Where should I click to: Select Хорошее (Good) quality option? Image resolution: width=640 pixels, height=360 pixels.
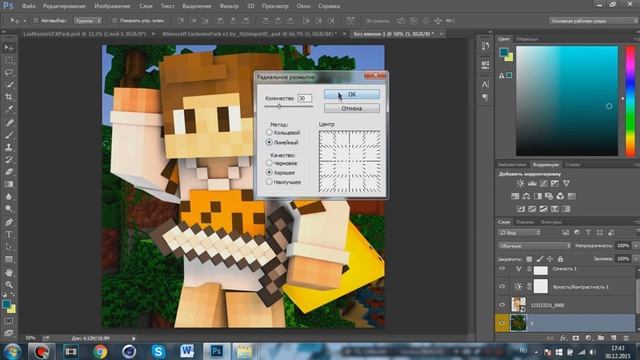point(269,173)
